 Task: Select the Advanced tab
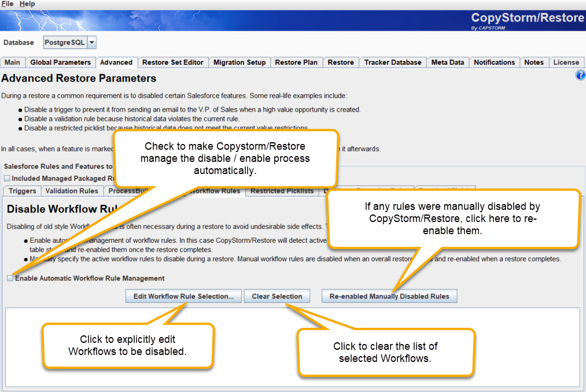click(116, 62)
